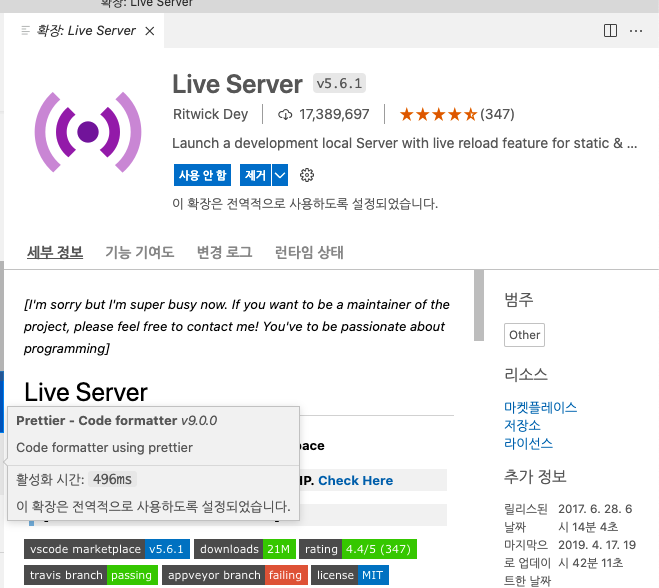Open the 저장소 repository link
659x588 pixels.
click(x=522, y=425)
